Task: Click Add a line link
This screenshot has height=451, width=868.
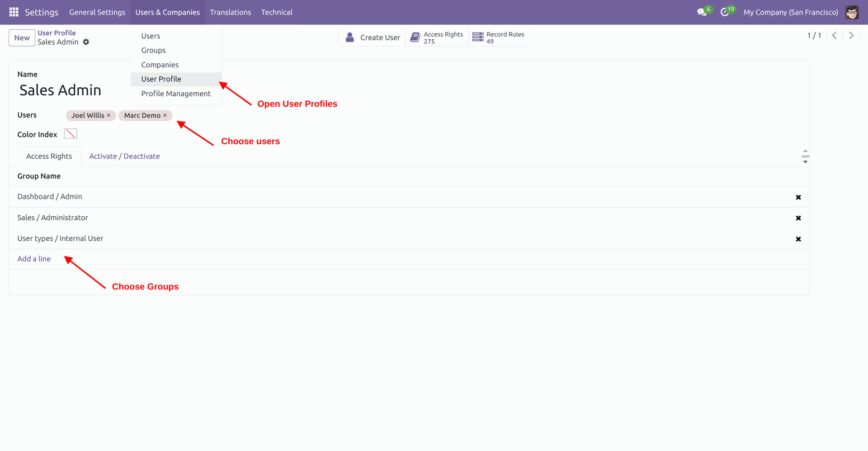Action: click(x=34, y=259)
